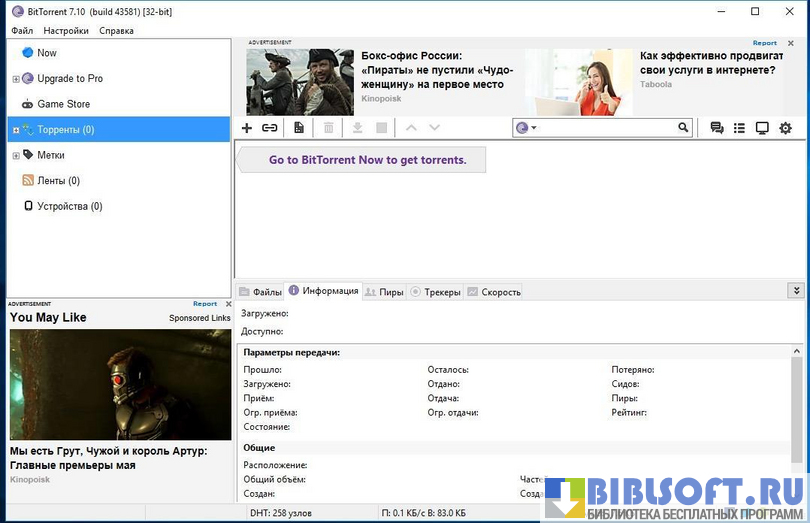Open the search engine dropdown arrow
Screen dimensions: 810x523
[534, 129]
